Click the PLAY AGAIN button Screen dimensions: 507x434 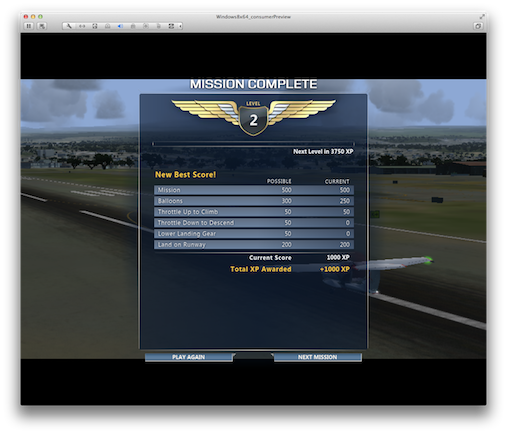click(189, 357)
